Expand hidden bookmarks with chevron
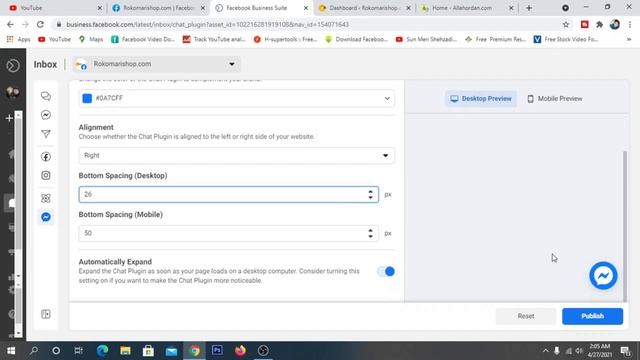 [629, 39]
